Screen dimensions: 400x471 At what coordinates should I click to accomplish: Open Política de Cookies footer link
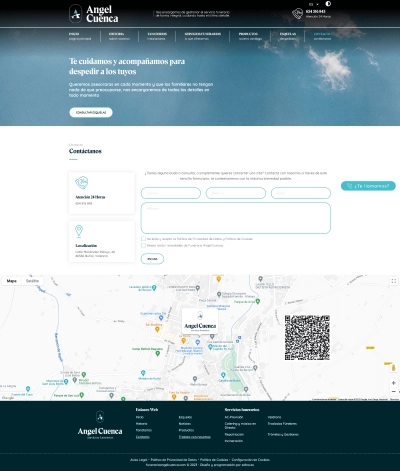214,460
